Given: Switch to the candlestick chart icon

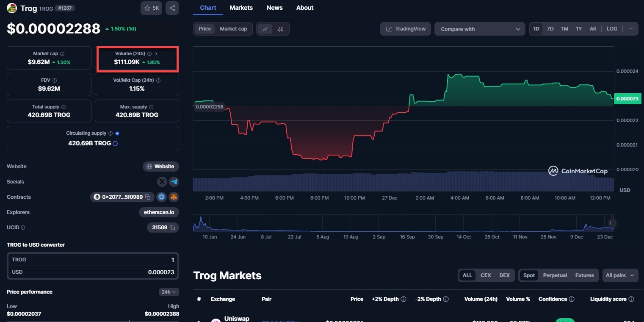Looking at the screenshot, I should coord(281,29).
